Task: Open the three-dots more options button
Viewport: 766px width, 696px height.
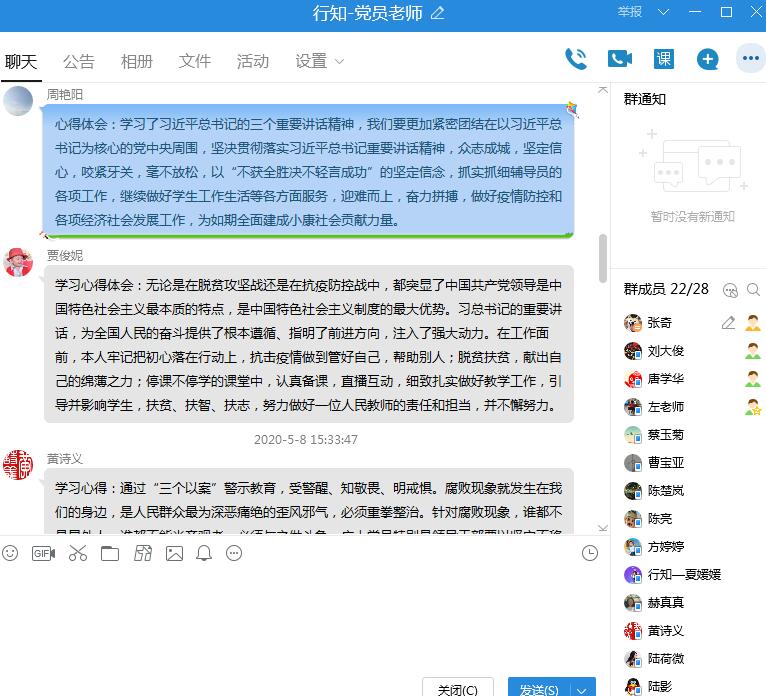Action: pos(750,59)
